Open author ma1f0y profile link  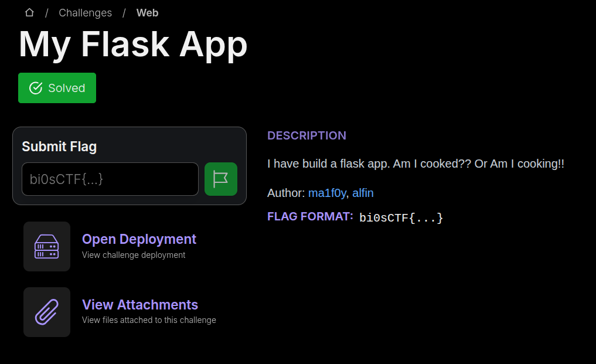coord(327,193)
